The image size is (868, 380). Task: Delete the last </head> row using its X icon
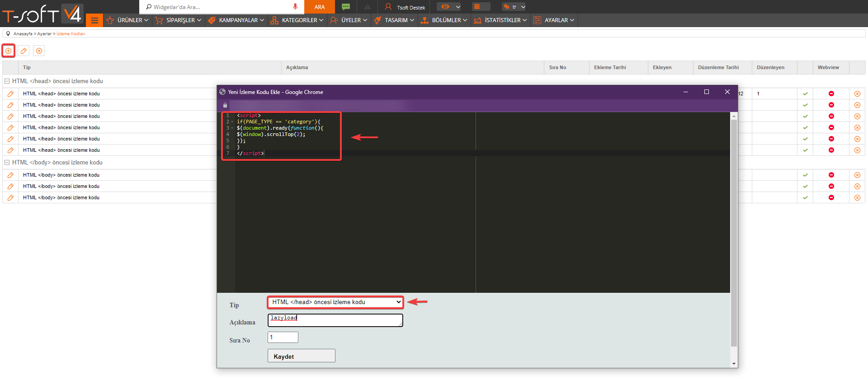pos(857,150)
